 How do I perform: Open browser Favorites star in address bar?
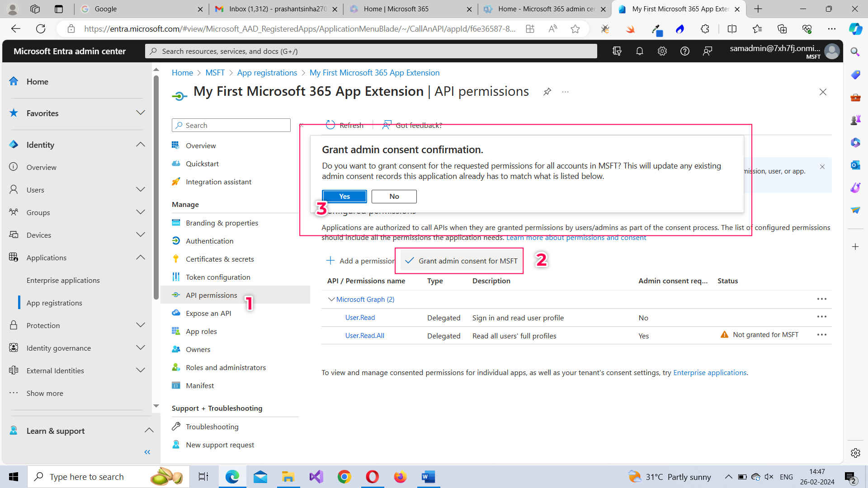575,29
